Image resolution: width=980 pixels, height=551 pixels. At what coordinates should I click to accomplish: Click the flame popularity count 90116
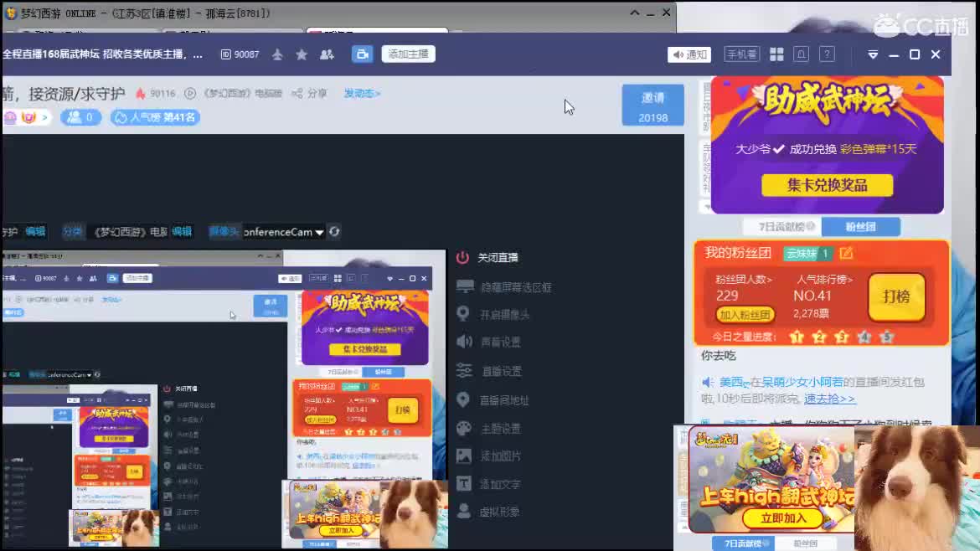pyautogui.click(x=156, y=93)
